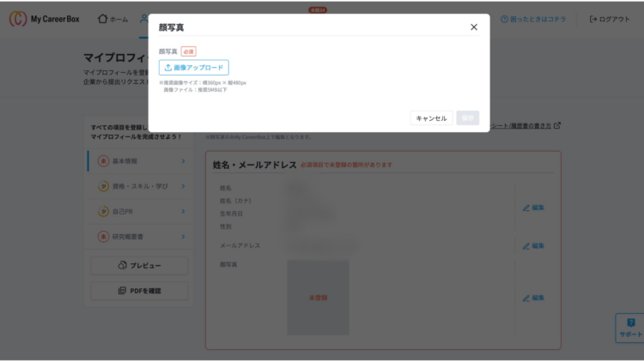Click the profile person icon in header
The width and height of the screenshot is (644, 362).
[143, 19]
